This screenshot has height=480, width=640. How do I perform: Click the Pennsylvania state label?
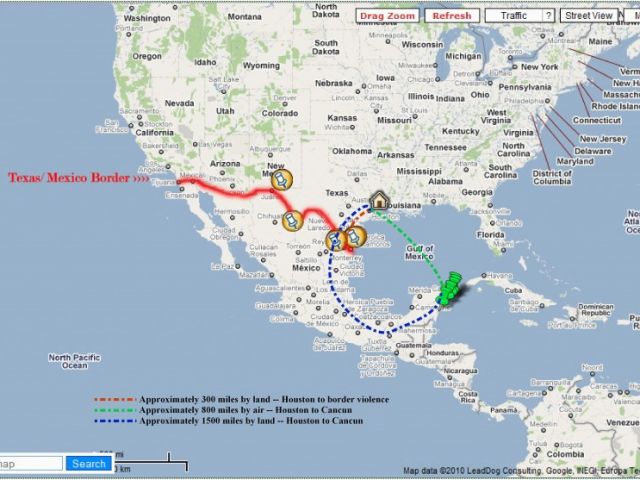coord(525,87)
